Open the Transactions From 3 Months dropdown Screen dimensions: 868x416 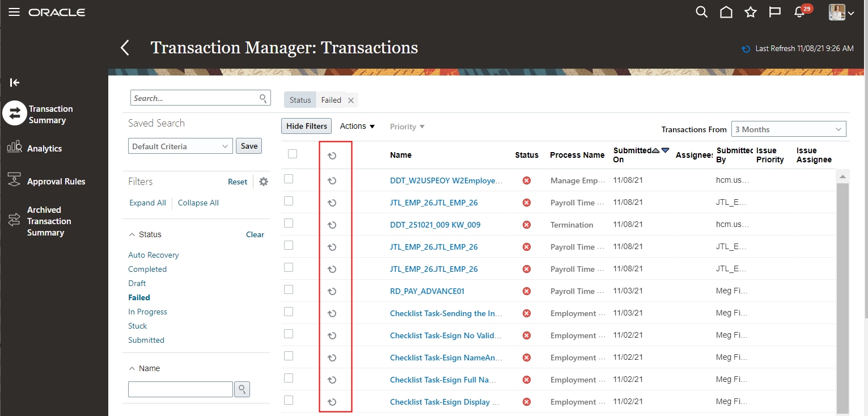pos(788,129)
